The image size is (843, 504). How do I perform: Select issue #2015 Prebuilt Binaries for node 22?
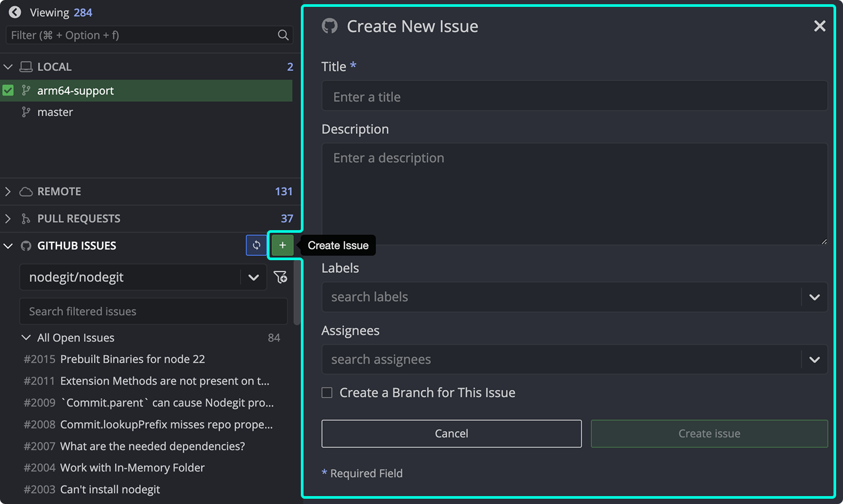[132, 359]
